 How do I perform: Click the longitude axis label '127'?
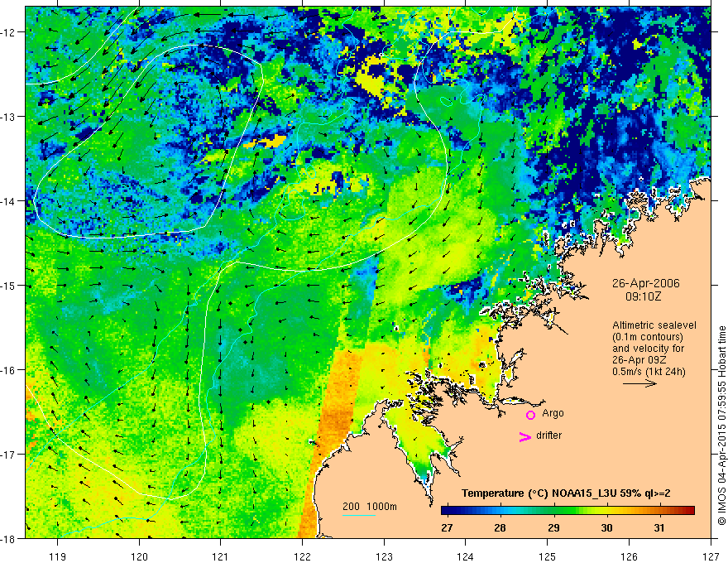[711, 556]
